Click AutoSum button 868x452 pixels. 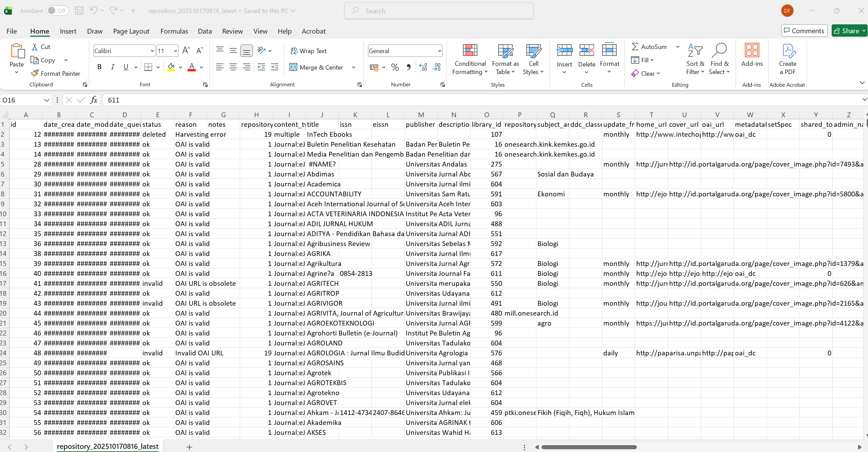tap(649, 47)
